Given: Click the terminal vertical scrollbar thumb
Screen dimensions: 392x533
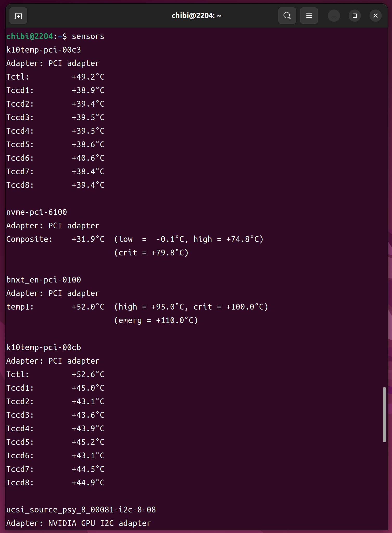Looking at the screenshot, I should tap(384, 414).
